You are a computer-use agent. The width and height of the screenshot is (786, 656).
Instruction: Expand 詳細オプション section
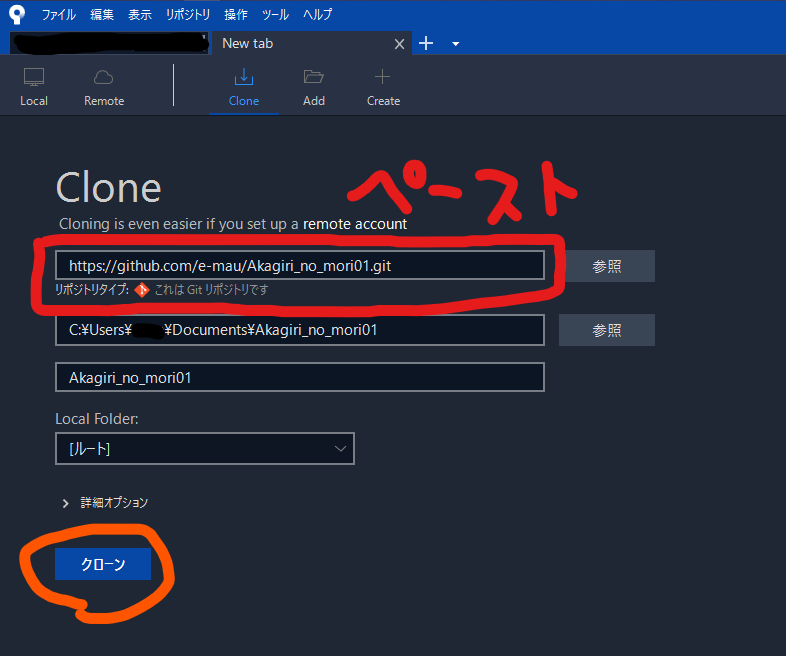[104, 503]
